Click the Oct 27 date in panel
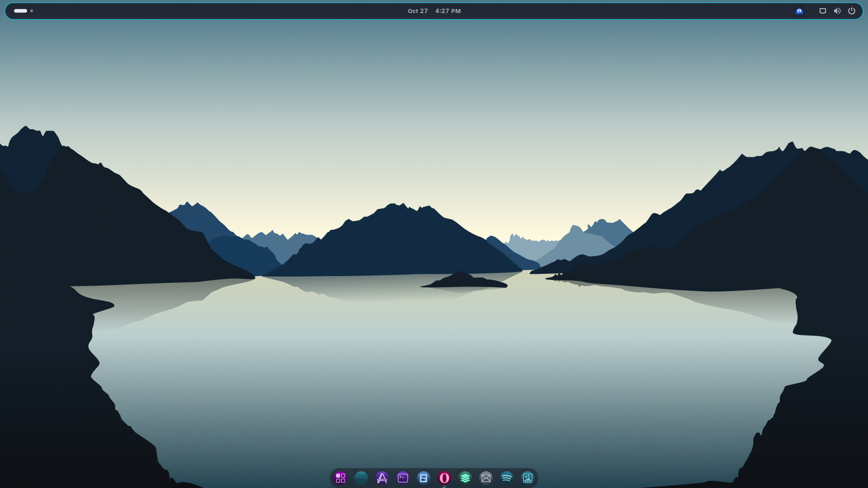 click(417, 11)
